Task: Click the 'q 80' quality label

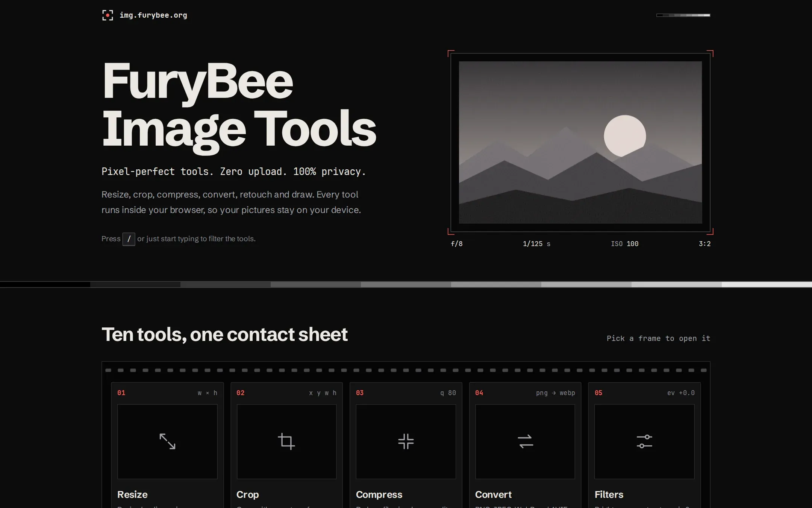Action: pyautogui.click(x=448, y=393)
